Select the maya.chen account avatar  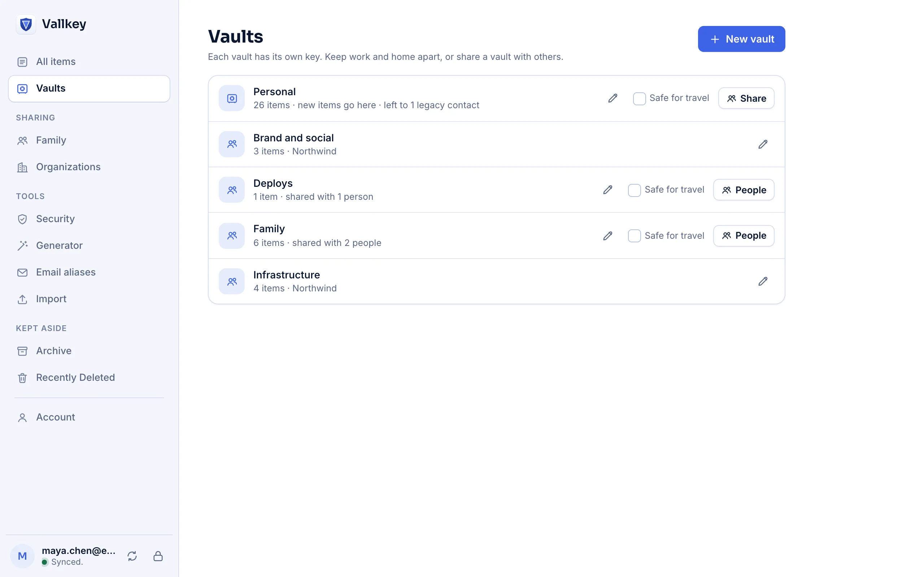(x=22, y=556)
